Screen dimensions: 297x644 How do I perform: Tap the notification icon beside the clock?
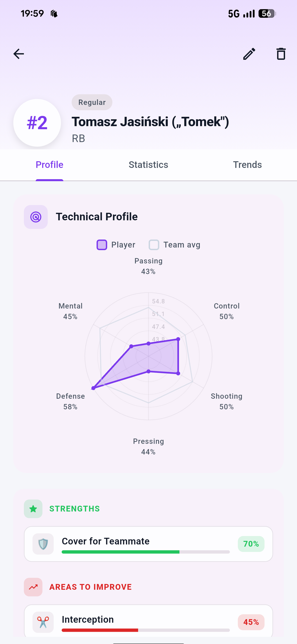(55, 14)
